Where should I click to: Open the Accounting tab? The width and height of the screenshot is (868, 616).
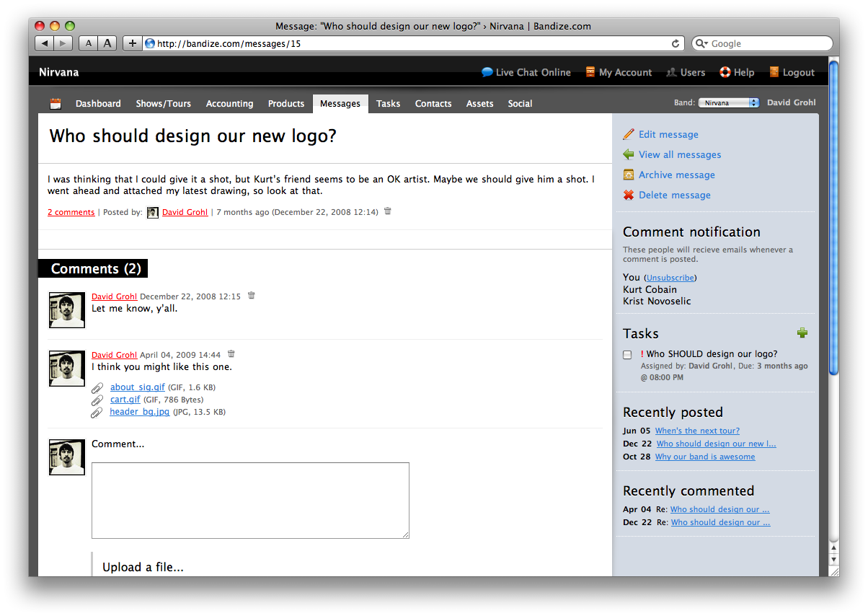pos(229,104)
